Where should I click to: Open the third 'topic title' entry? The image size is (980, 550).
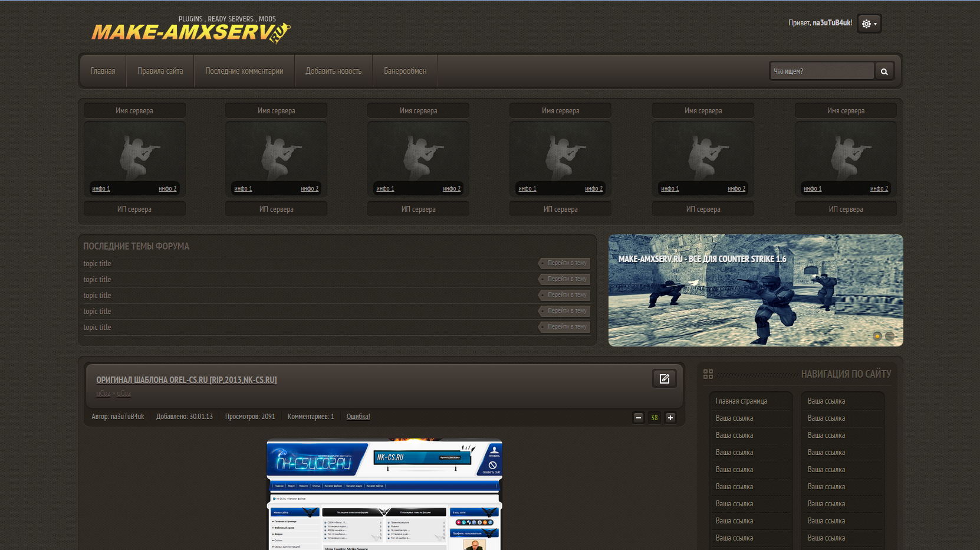(97, 296)
